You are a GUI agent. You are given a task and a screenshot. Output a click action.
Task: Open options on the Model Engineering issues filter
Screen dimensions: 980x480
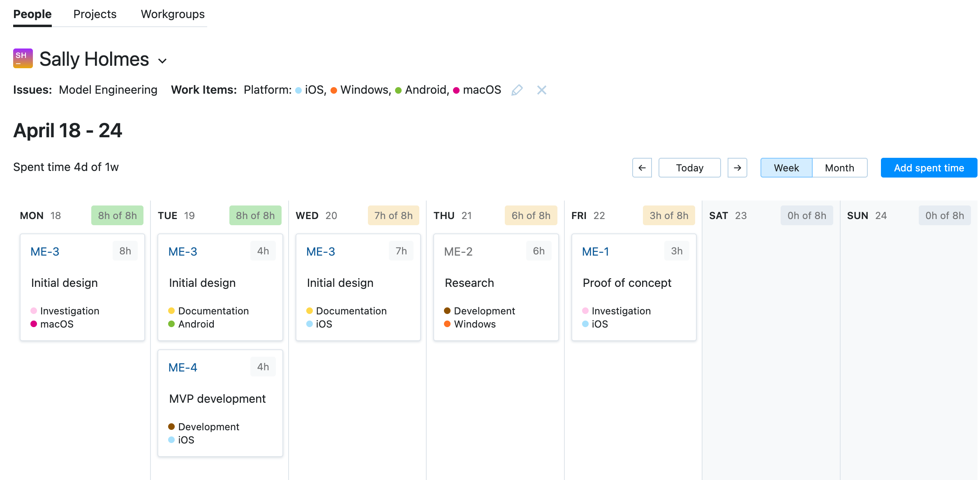[108, 90]
